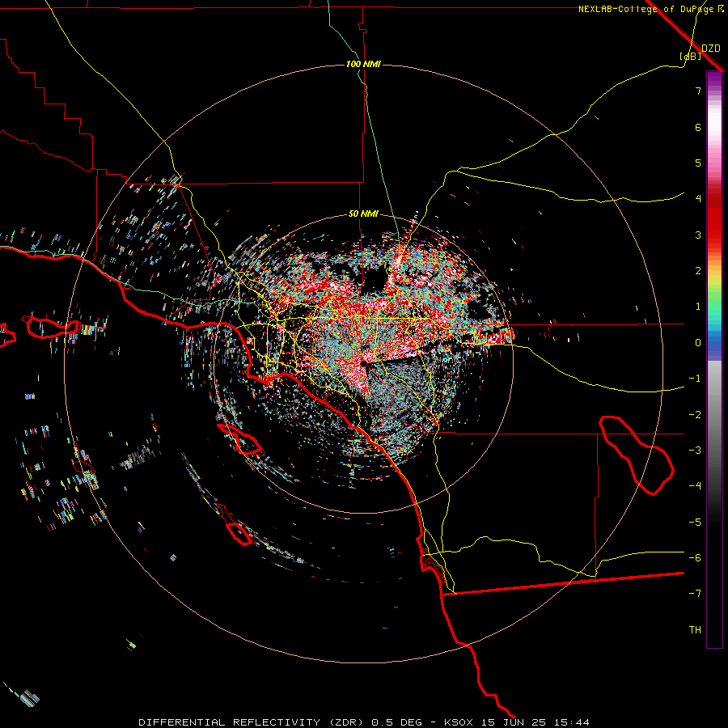Viewport: 728px width, 728px height.
Task: Click the 15 JUN 25 date text
Action: (513, 722)
